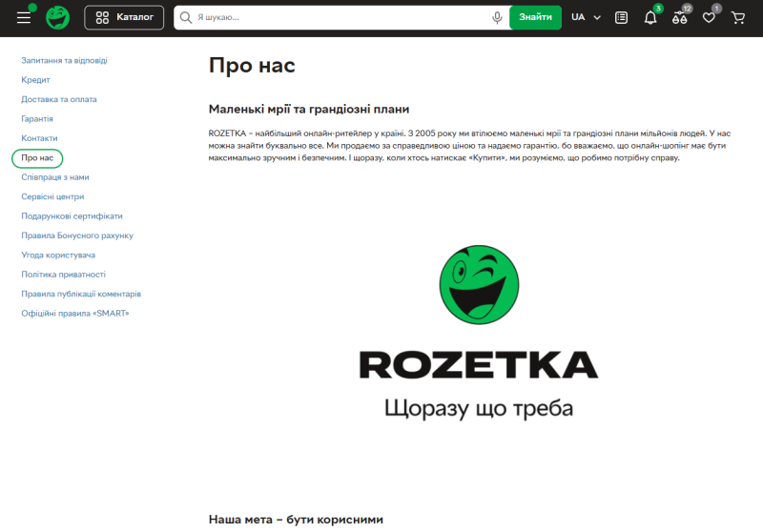Viewport: 763px width, 532px height.
Task: Open the hamburger side menu
Action: [x=24, y=17]
